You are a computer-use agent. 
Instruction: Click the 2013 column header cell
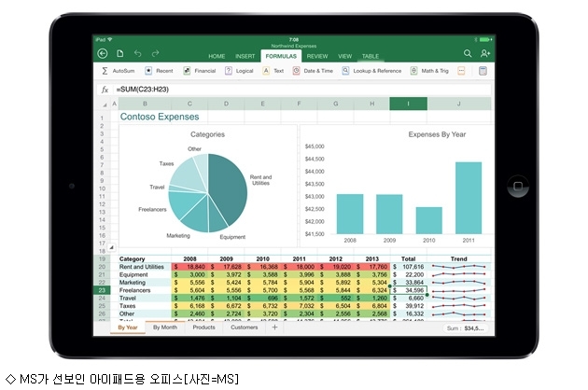tap(372, 258)
